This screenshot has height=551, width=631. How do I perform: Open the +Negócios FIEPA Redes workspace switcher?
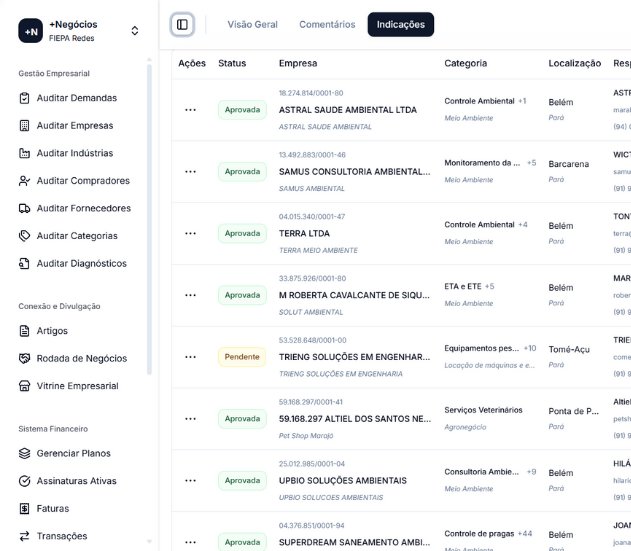pyautogui.click(x=78, y=31)
